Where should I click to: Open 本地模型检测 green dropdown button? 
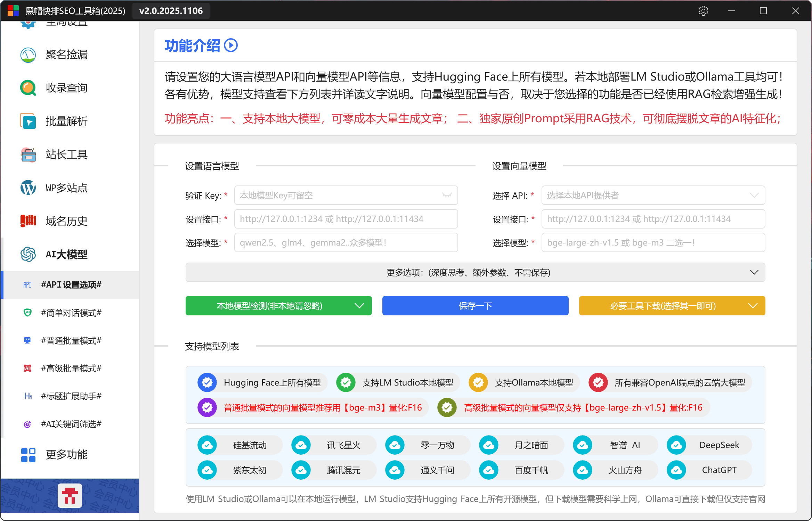coord(278,306)
